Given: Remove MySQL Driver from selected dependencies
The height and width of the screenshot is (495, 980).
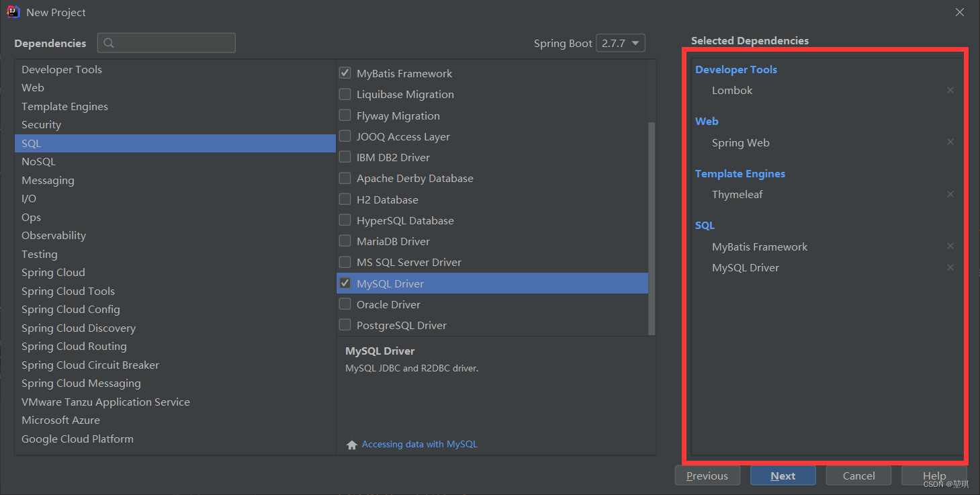Looking at the screenshot, I should click(x=950, y=267).
